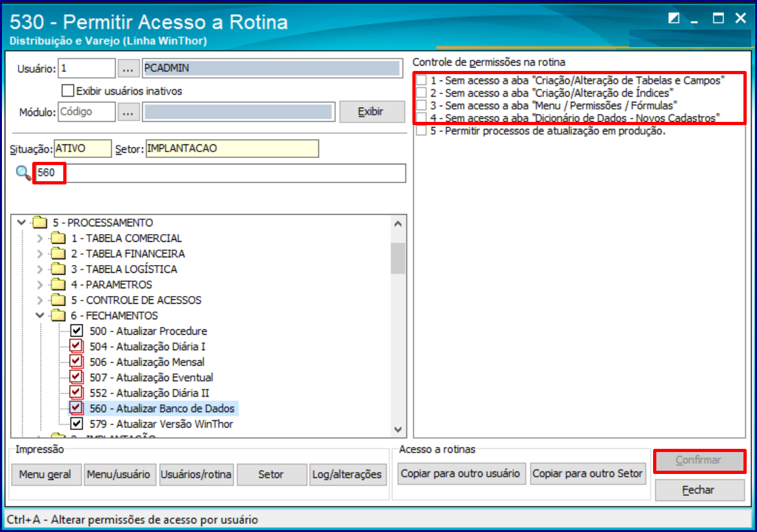Expand the 1 - TABELA COMERCIAL node
The width and height of the screenshot is (757, 532).
[40, 238]
